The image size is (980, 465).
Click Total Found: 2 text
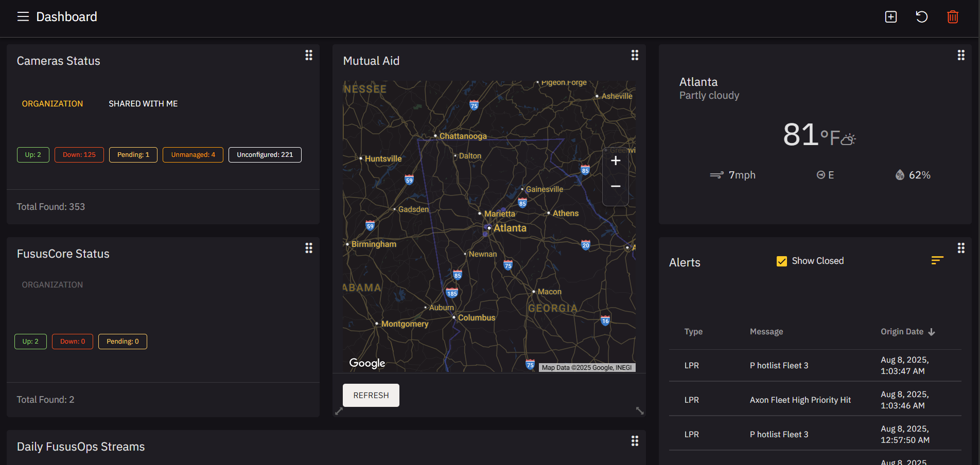[x=46, y=400]
